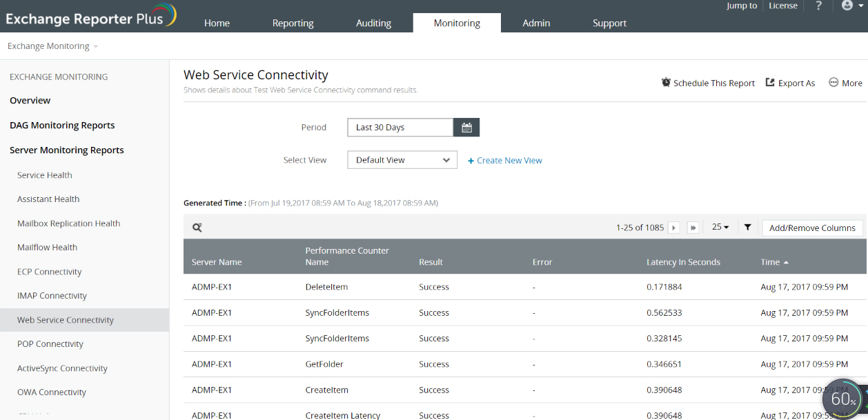
Task: Click latency value 0.171884
Action: 664,287
